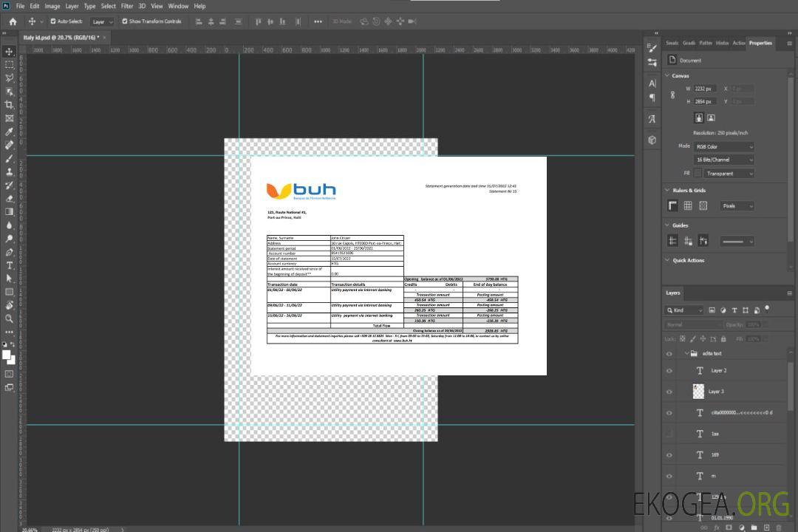The image size is (798, 532).
Task: Open the Filter menu
Action: 127,6
